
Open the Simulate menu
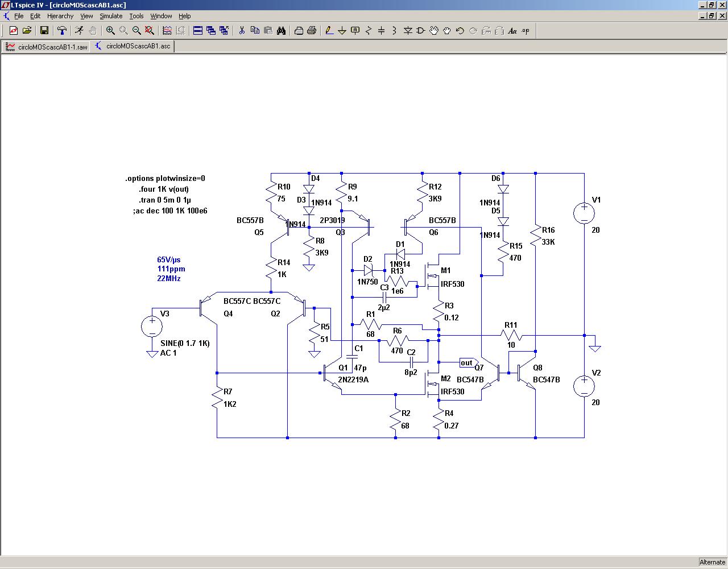[x=111, y=16]
